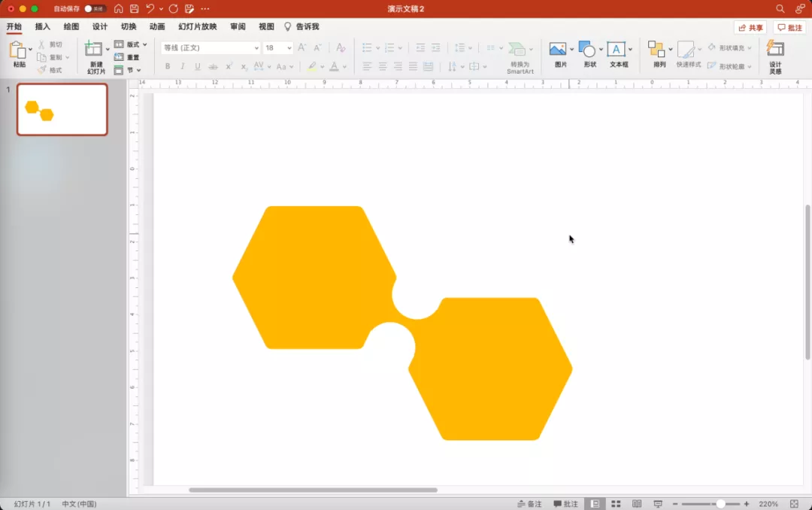This screenshot has width=812, height=510.
Task: Toggle strikethrough formatting
Action: (213, 66)
